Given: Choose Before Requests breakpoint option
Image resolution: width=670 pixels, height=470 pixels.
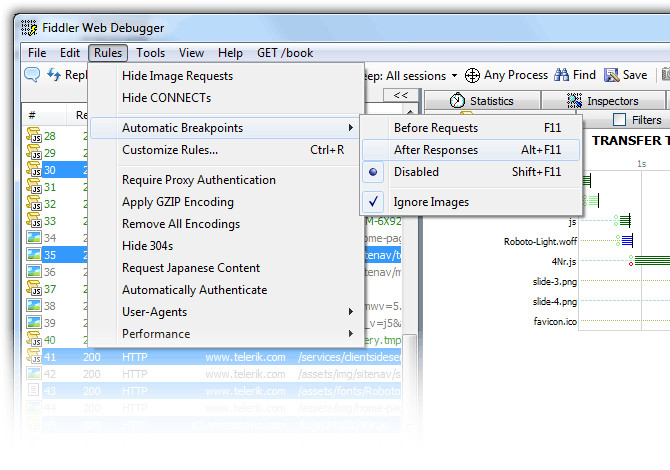Looking at the screenshot, I should (x=470, y=128).
